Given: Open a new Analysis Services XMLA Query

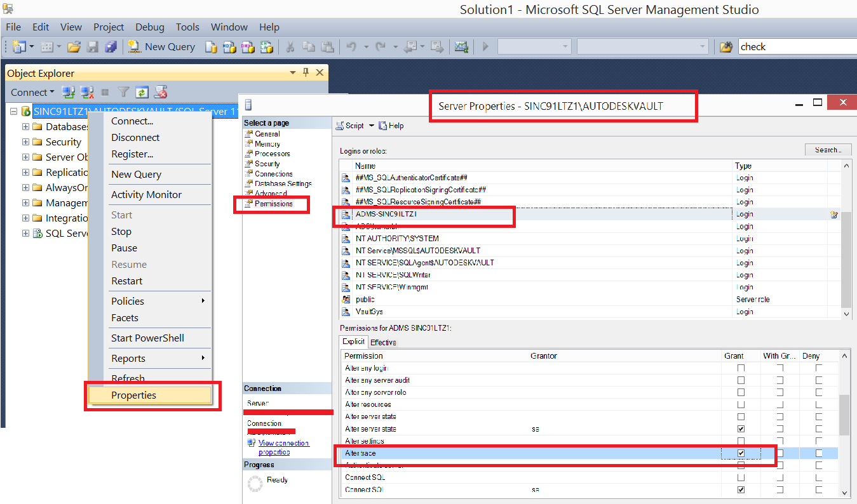Looking at the screenshot, I should click(x=267, y=46).
